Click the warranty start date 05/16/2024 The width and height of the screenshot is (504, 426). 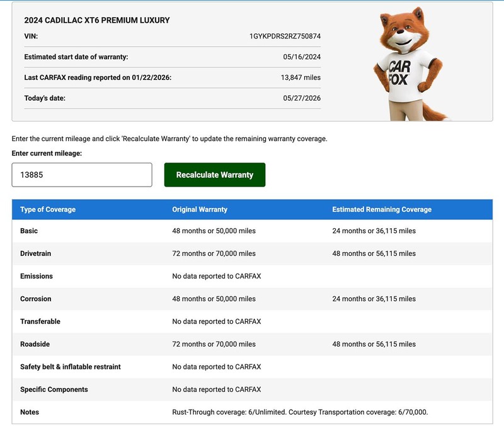click(x=302, y=57)
